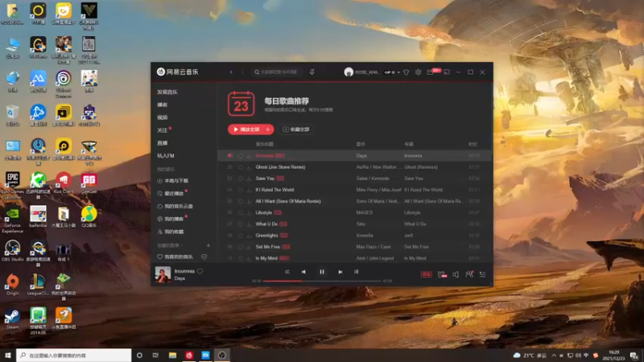Download the song Save You
This screenshot has height=362, width=644.
[249, 179]
